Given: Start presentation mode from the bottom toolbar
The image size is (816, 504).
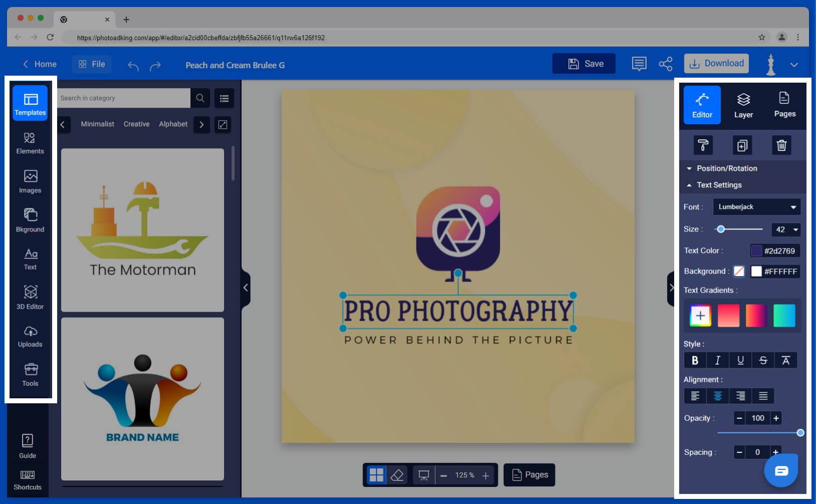Looking at the screenshot, I should click(x=424, y=475).
